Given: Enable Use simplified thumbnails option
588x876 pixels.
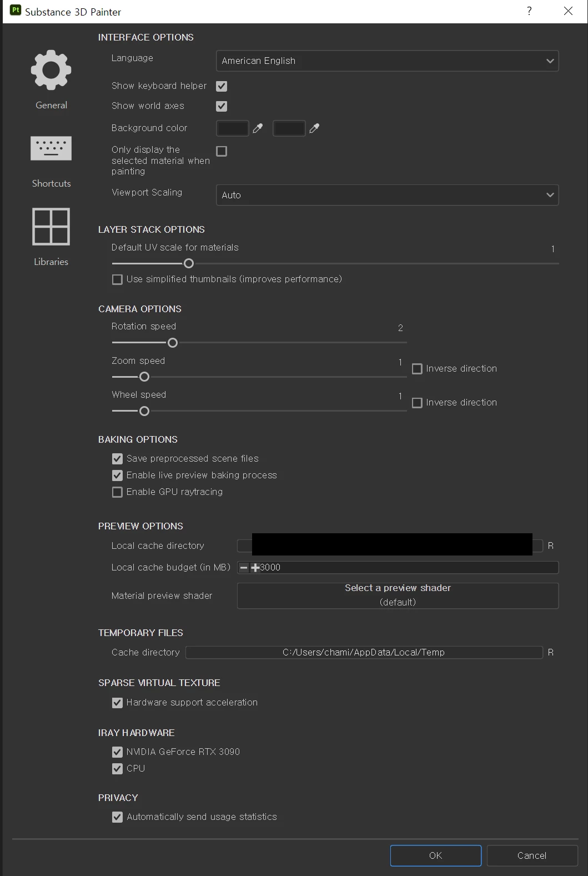Looking at the screenshot, I should pos(117,279).
